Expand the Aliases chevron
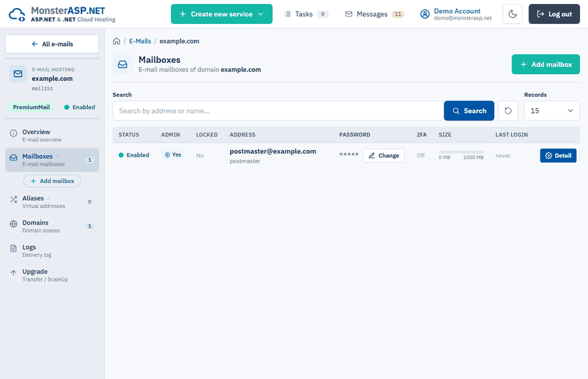 pos(48,198)
